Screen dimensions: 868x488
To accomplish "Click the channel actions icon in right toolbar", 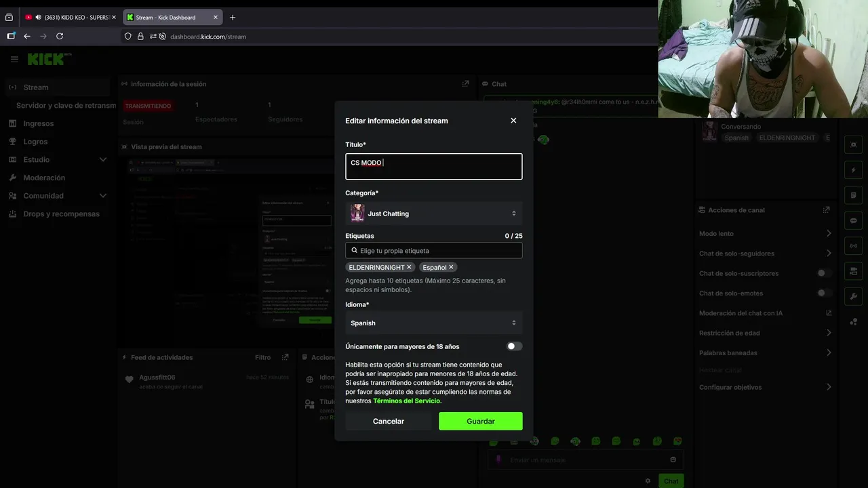I will pyautogui.click(x=853, y=271).
